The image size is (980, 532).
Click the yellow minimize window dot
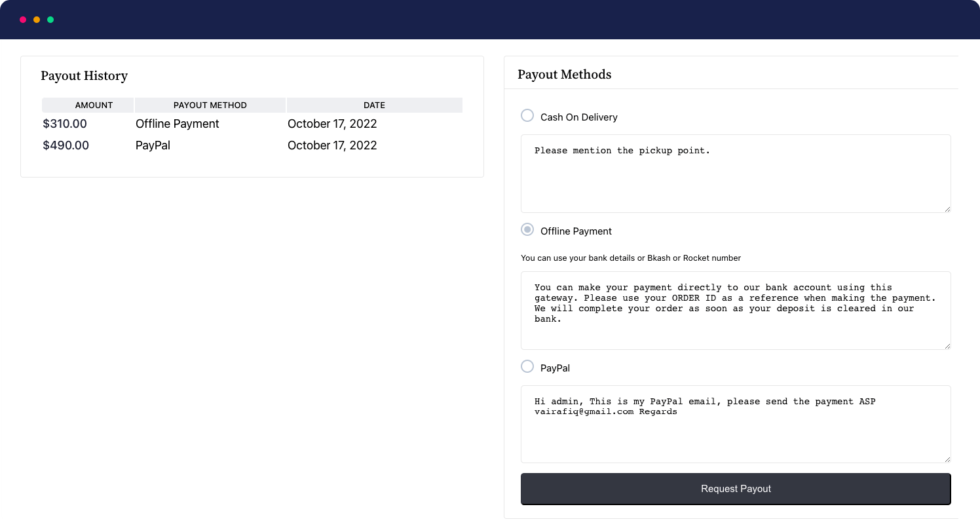coord(37,20)
